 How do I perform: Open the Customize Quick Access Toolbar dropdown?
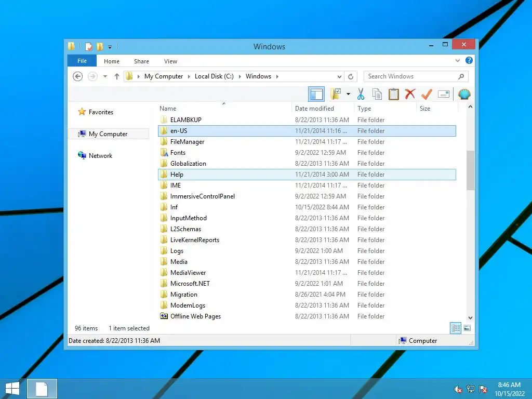[x=110, y=47]
